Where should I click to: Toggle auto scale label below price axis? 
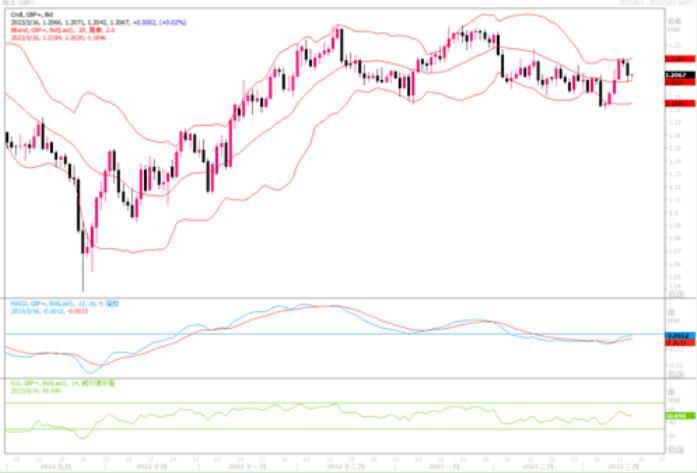[676, 293]
